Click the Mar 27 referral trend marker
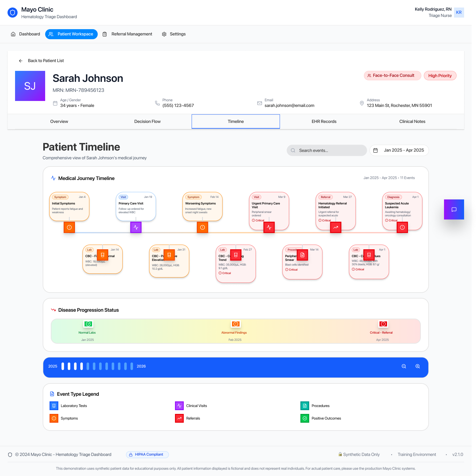This screenshot has height=476, width=476. [336, 227]
